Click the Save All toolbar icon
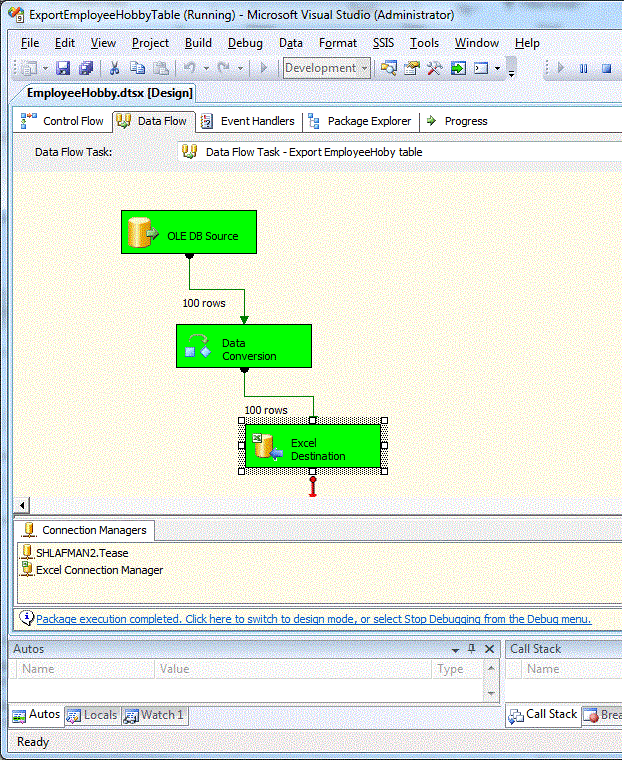The height and width of the screenshot is (765, 624). tap(86, 68)
